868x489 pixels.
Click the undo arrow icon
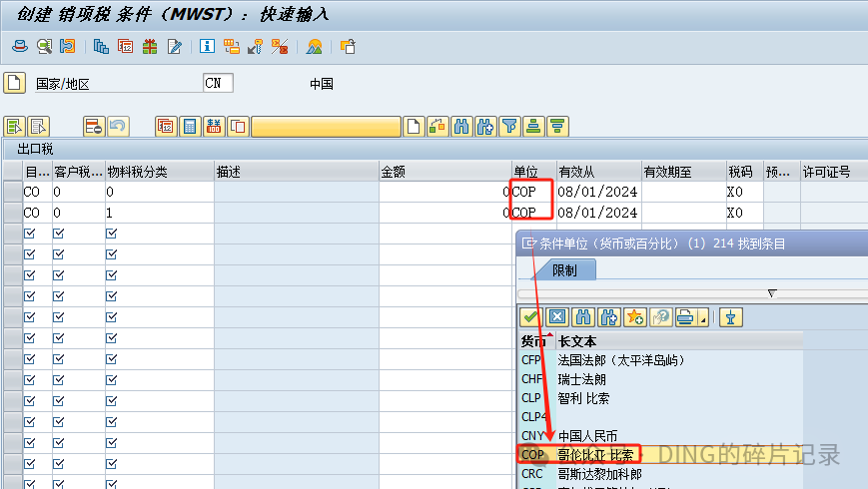coord(118,127)
